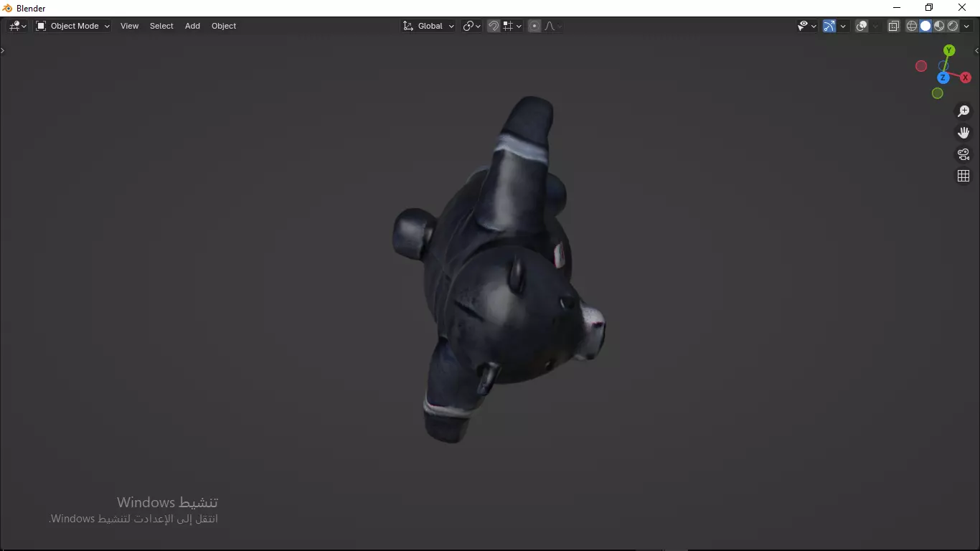This screenshot has height=551, width=980.
Task: Click the zoom view magnifier button
Action: click(x=963, y=111)
